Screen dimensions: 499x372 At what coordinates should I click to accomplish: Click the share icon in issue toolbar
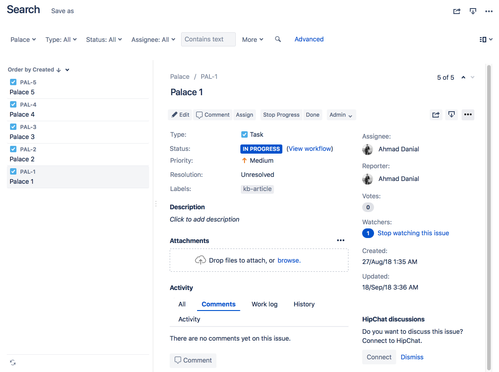pyautogui.click(x=436, y=115)
